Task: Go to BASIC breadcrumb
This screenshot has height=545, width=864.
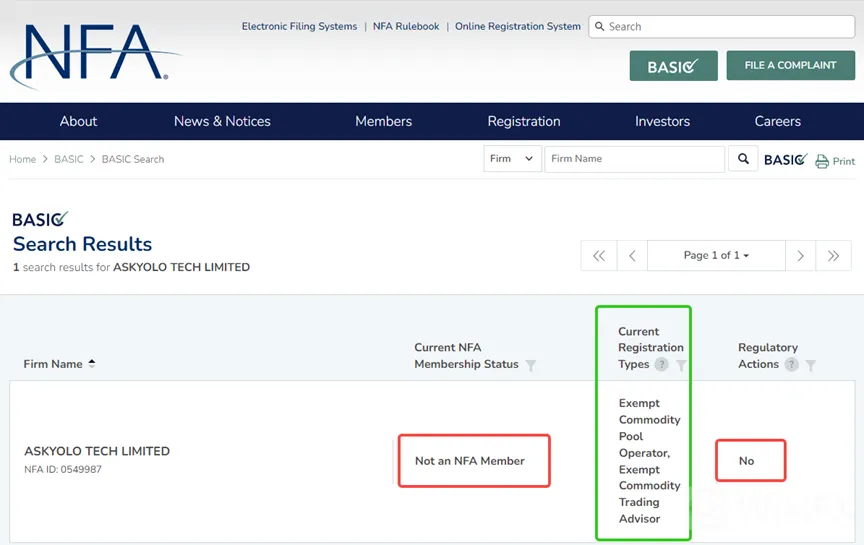Action: tap(69, 159)
